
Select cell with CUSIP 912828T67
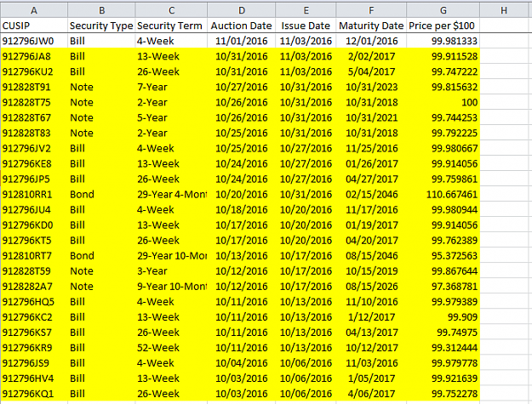point(34,117)
